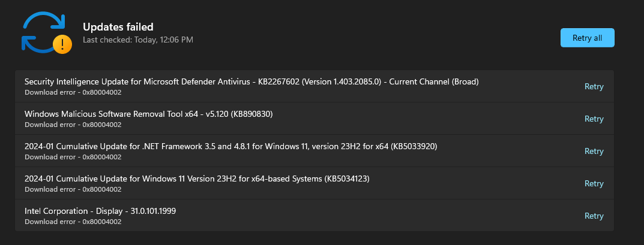644x245 pixels.
Task: Click the download error under Defender Antivirus update
Action: [73, 92]
